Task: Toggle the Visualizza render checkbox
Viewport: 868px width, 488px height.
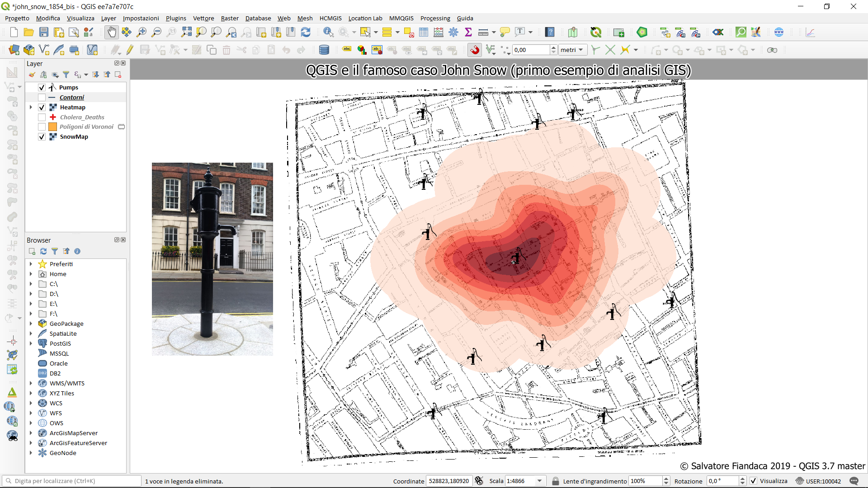Action: pos(754,481)
